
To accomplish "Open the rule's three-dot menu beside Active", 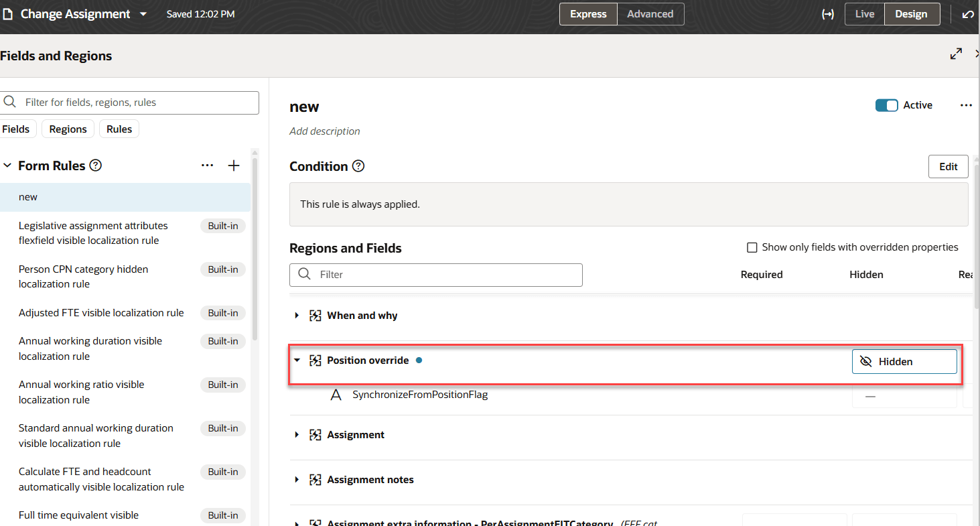I will click(x=966, y=105).
